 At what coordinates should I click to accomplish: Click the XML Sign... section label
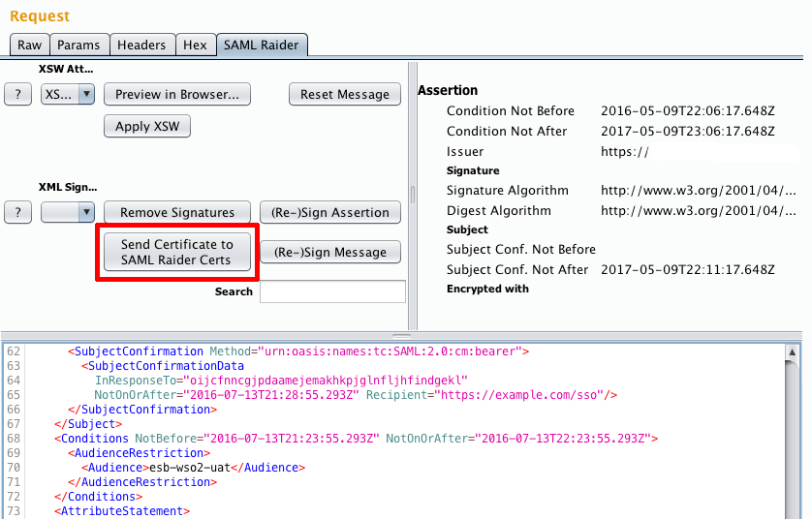pyautogui.click(x=68, y=187)
